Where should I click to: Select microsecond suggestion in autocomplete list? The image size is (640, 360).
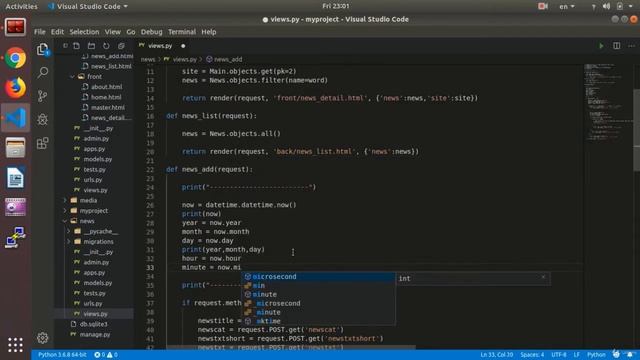click(x=319, y=277)
